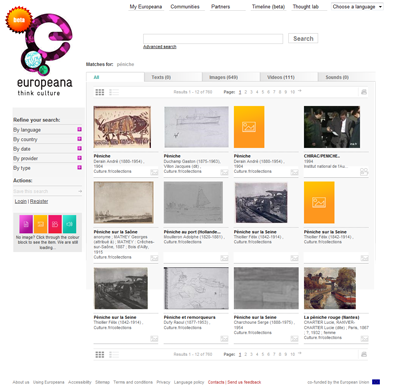Click the red video type icon
This screenshot has height=392, width=400.
click(x=55, y=224)
